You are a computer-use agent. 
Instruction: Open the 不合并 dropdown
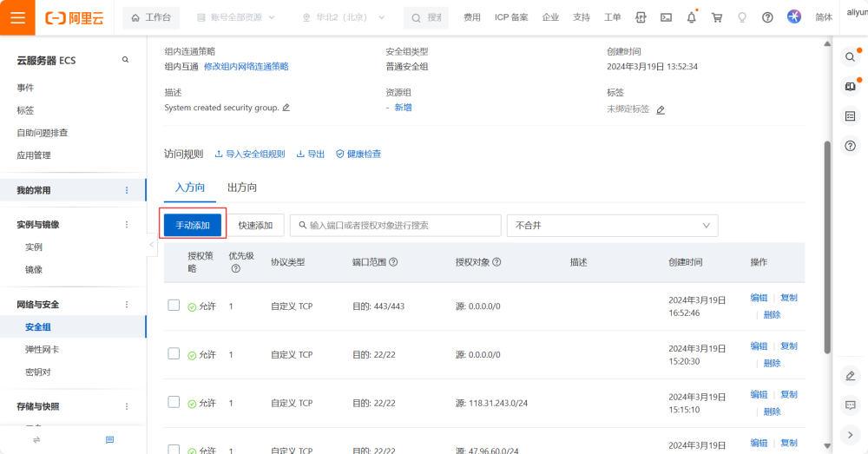click(x=613, y=226)
